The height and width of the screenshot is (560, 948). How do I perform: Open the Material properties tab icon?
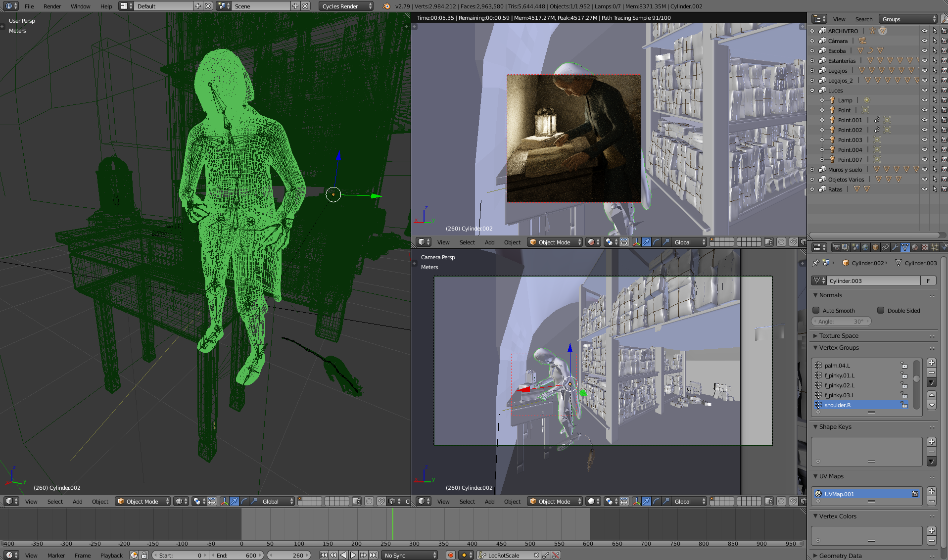tap(915, 247)
